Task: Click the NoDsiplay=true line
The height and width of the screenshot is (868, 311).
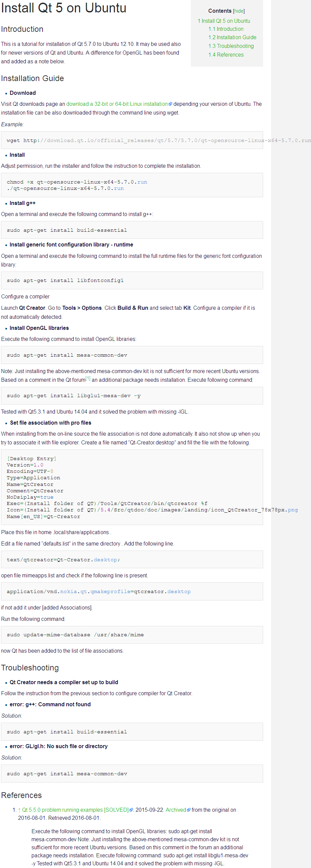Action: click(x=30, y=497)
